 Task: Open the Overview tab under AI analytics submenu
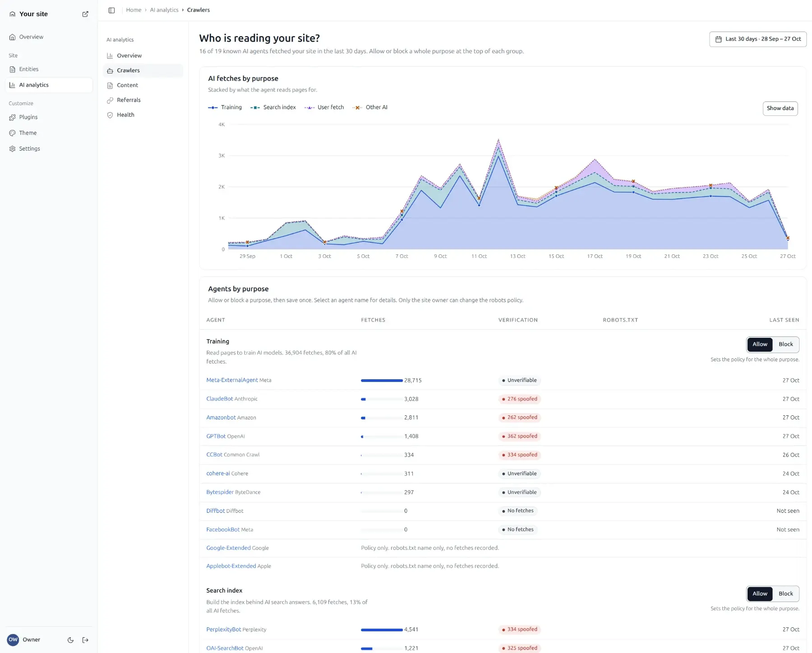pyautogui.click(x=143, y=56)
